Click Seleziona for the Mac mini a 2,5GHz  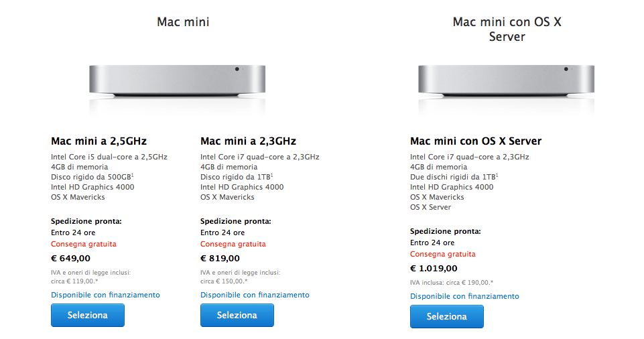click(x=87, y=315)
